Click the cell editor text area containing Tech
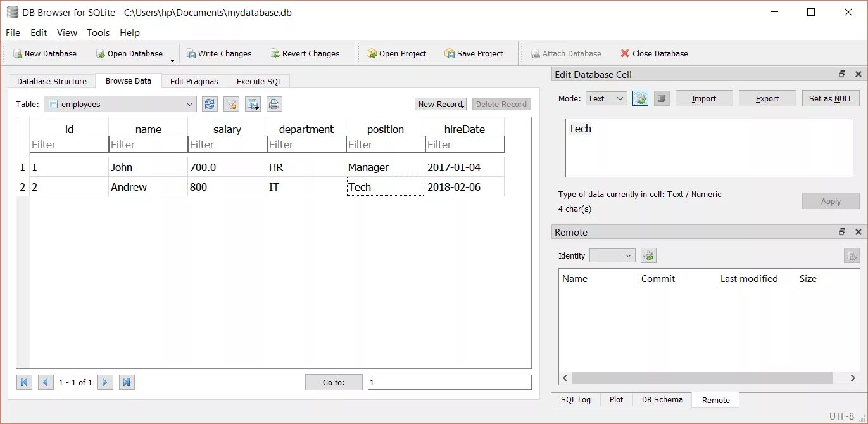 tap(709, 148)
